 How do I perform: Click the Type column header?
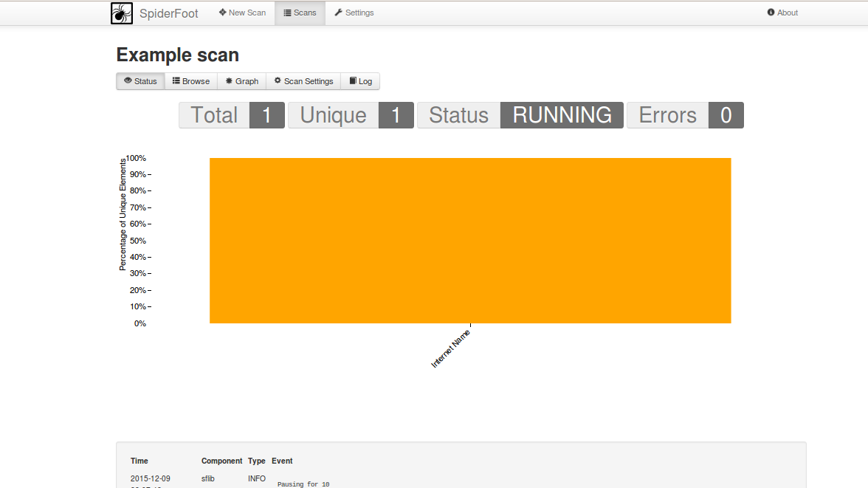pyautogui.click(x=256, y=461)
